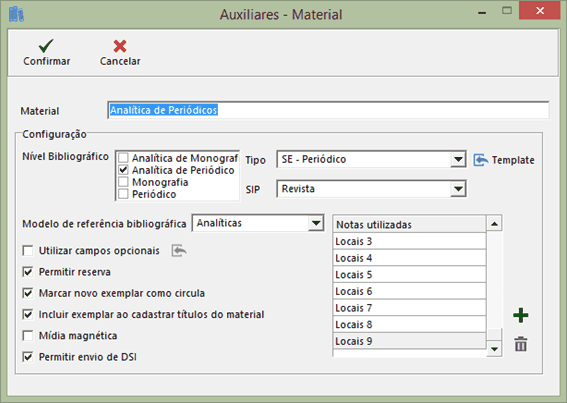This screenshot has height=403, width=567.
Task: Select the Locais 5 row
Action: point(409,275)
